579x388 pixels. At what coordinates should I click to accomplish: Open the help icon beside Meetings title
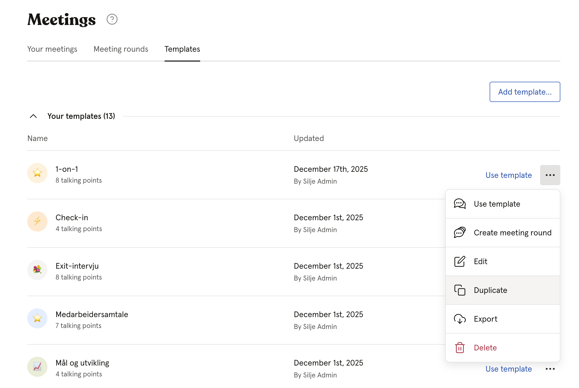click(112, 19)
